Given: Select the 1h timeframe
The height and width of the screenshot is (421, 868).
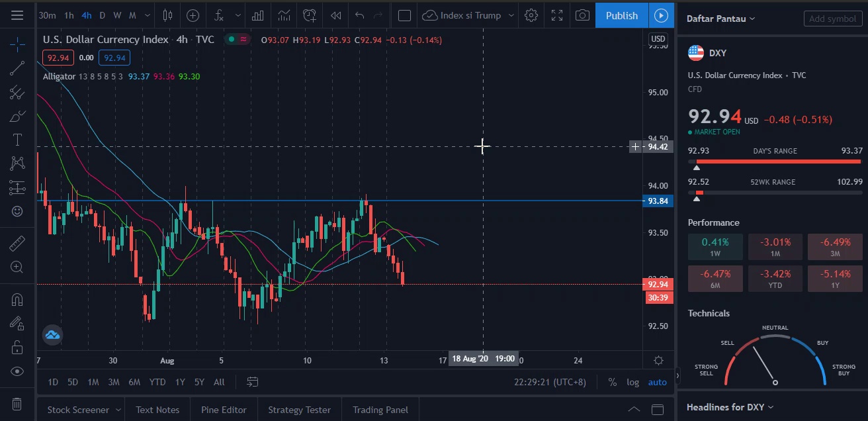Looking at the screenshot, I should (69, 15).
